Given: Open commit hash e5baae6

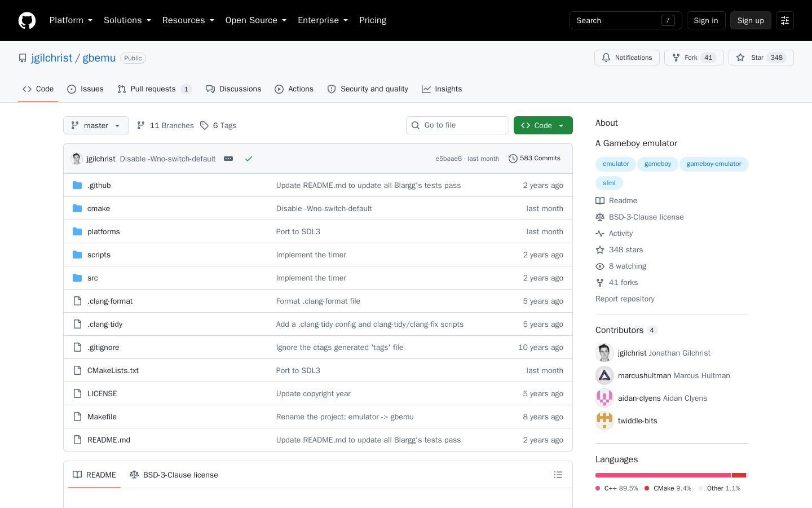Looking at the screenshot, I should 448,159.
